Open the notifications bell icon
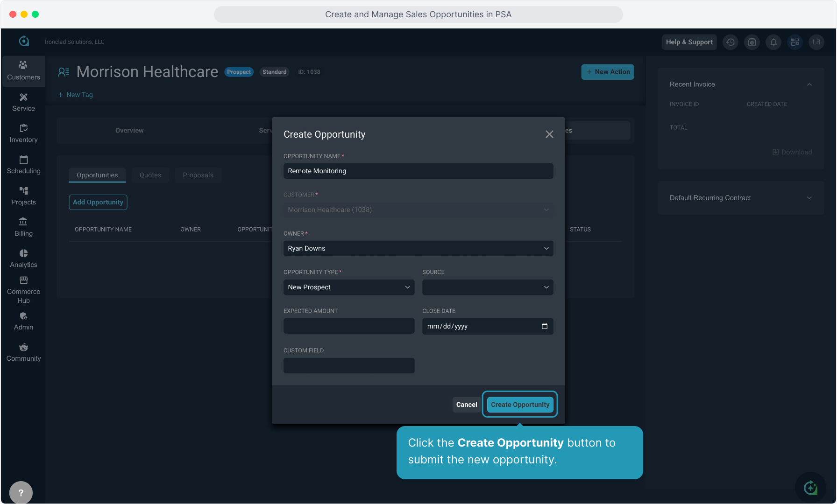Image resolution: width=837 pixels, height=504 pixels. [x=773, y=42]
